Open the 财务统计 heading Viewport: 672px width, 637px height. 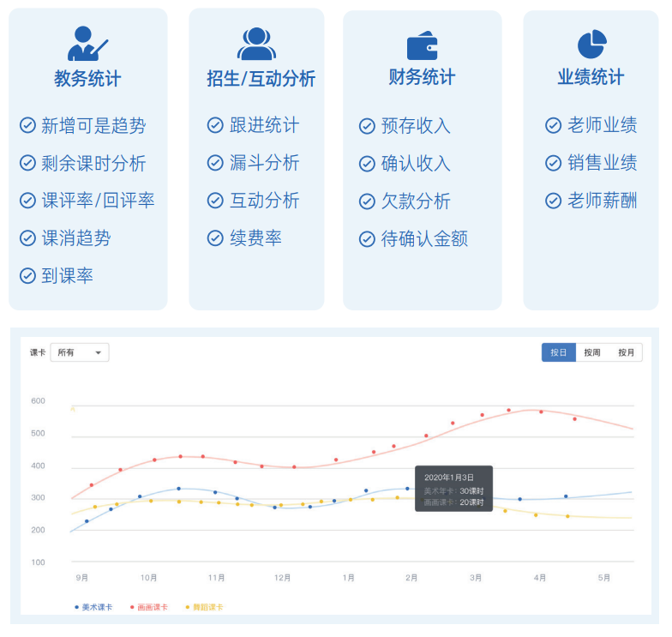[422, 77]
